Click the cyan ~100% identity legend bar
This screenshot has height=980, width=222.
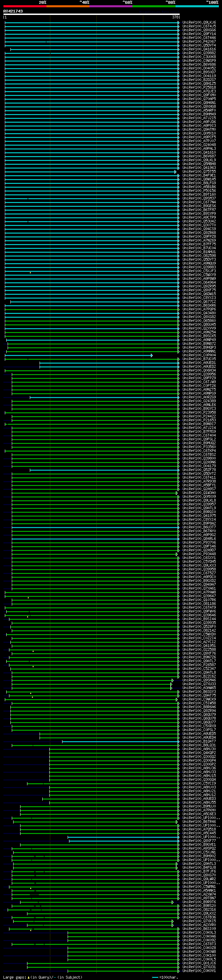point(197,6)
